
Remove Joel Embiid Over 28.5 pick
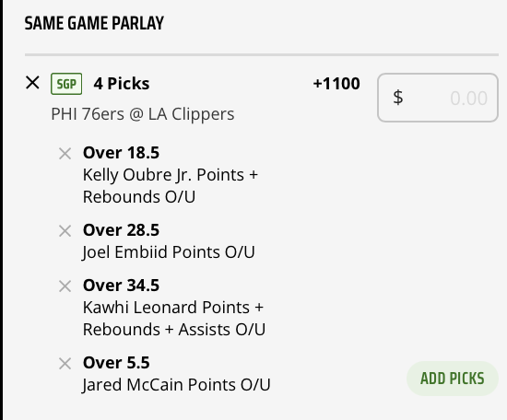[x=65, y=231]
